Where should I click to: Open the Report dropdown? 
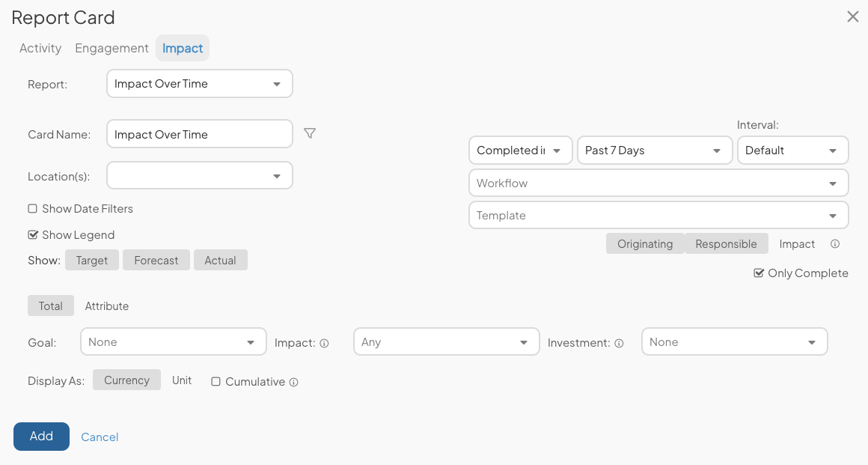pos(199,84)
